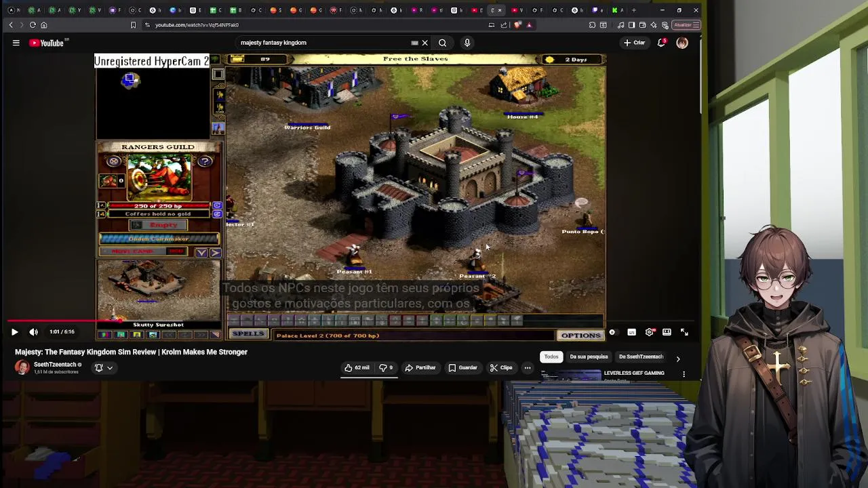This screenshot has height=488, width=868.
Task: Click the OPTIONS button in game
Action: pyautogui.click(x=581, y=335)
